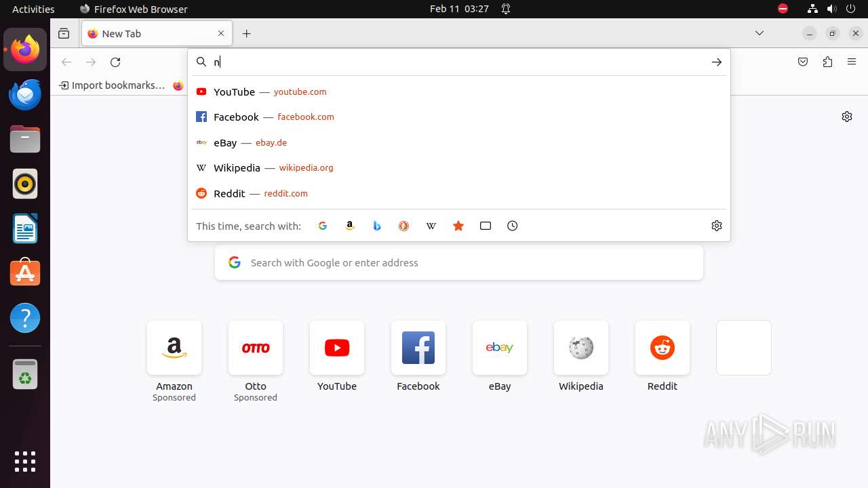The image size is (868, 488).
Task: Open Help from the dock
Action: [x=25, y=318]
